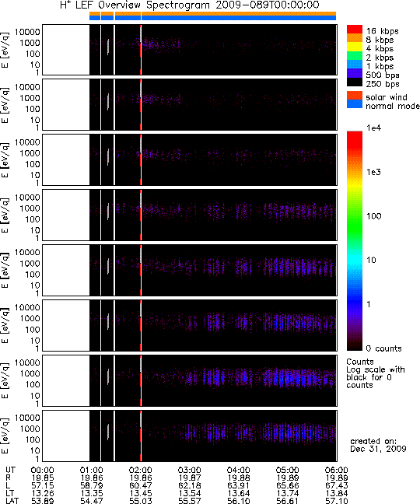420x504 pixels.
Task: Click the R value '19.87'
Action: (189, 478)
